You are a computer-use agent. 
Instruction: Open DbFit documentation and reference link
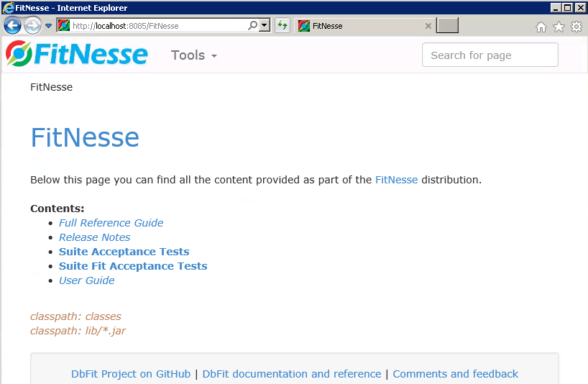pos(292,374)
